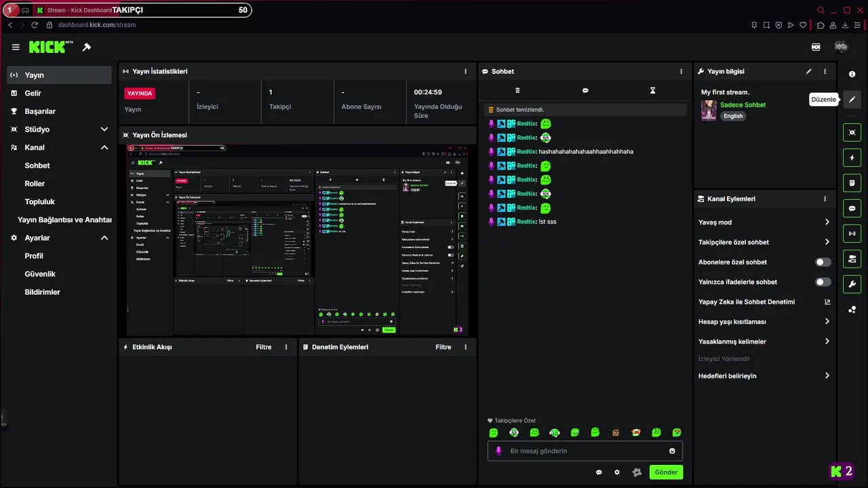Click the stream preview thumbnail
868x488 pixels.
(x=297, y=239)
